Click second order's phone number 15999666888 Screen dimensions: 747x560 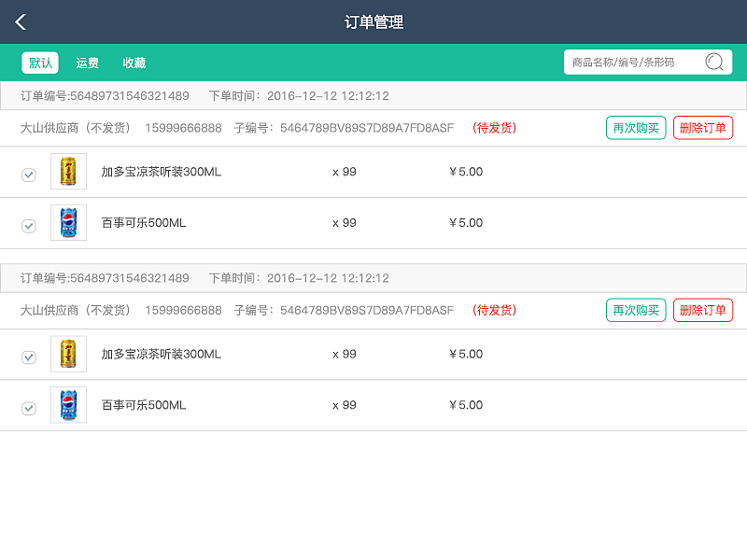point(183,311)
